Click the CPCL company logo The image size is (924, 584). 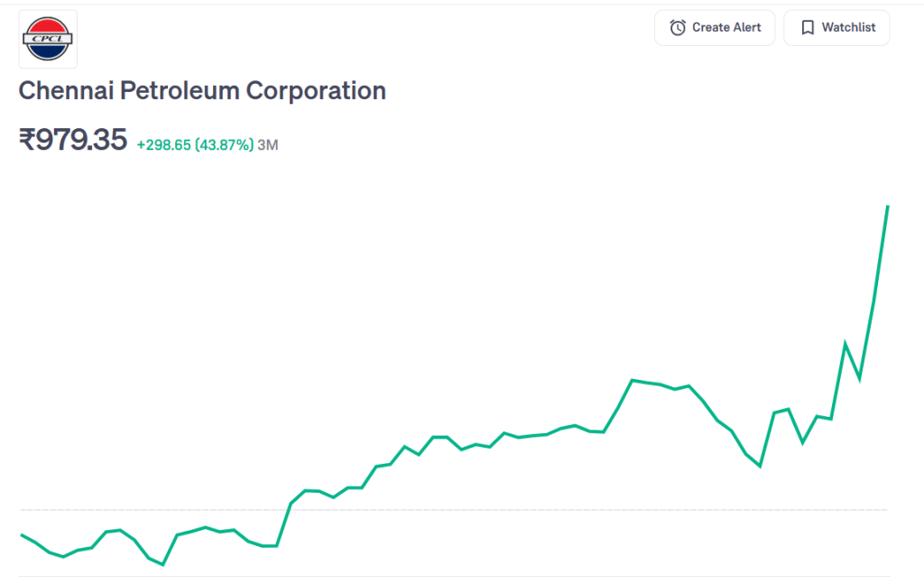pyautogui.click(x=48, y=39)
